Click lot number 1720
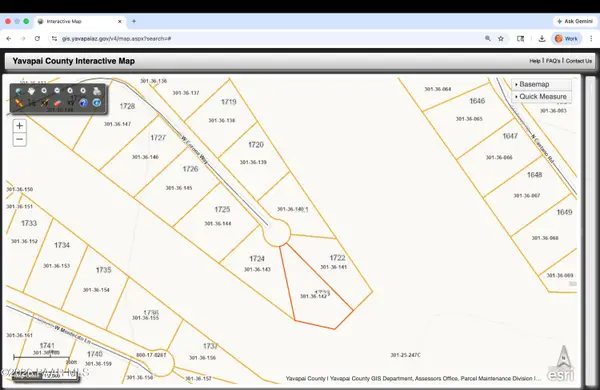The height and width of the screenshot is (390, 600). point(256,145)
